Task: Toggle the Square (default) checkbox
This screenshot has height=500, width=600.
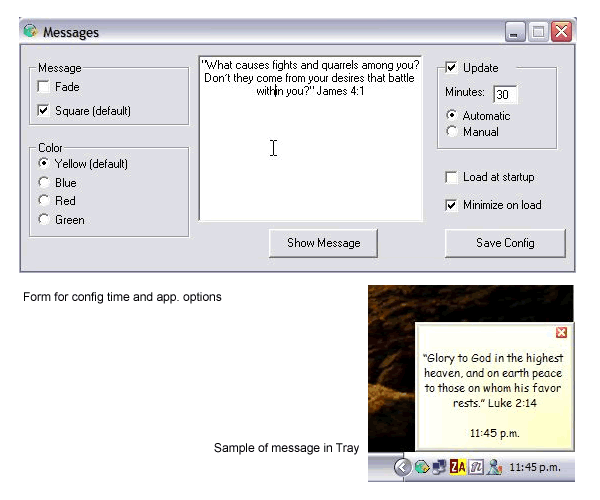Action: click(x=44, y=111)
